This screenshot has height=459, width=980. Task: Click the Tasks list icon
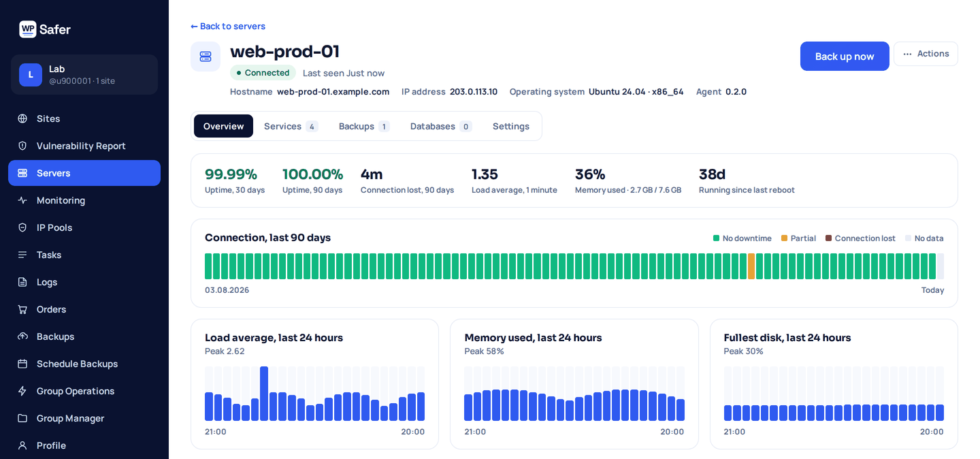22,255
